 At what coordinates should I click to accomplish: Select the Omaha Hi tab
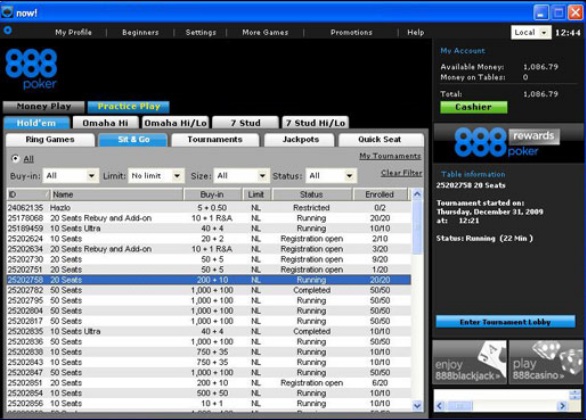tap(105, 123)
